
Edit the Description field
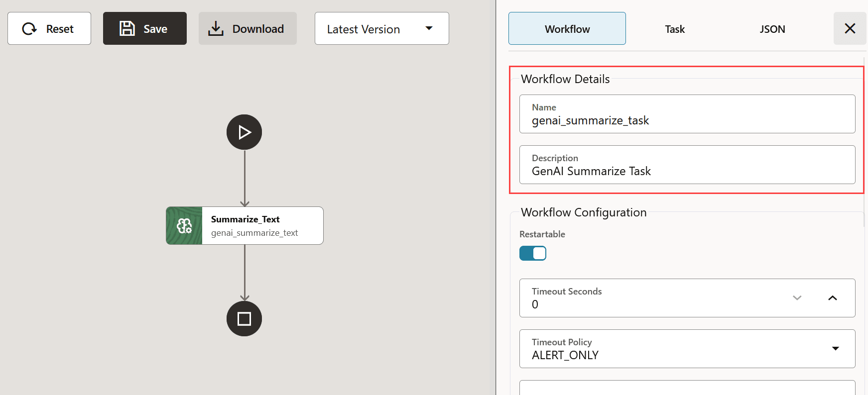[687, 165]
